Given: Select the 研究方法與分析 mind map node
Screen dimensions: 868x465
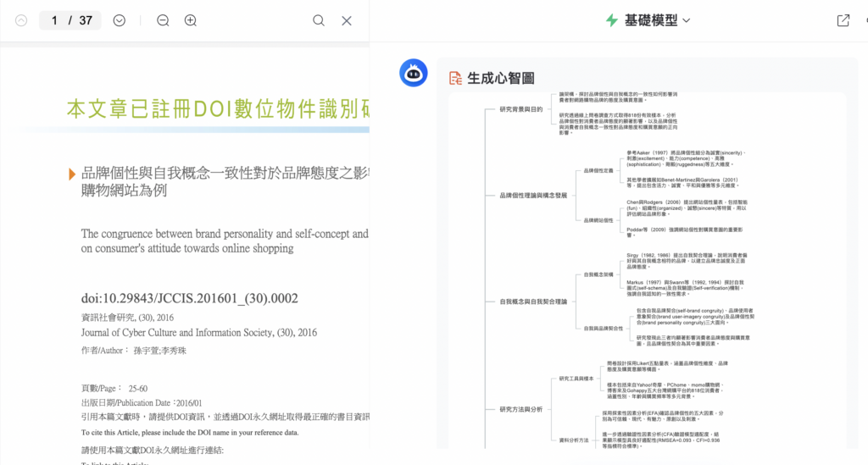Looking at the screenshot, I should pyautogui.click(x=520, y=409).
